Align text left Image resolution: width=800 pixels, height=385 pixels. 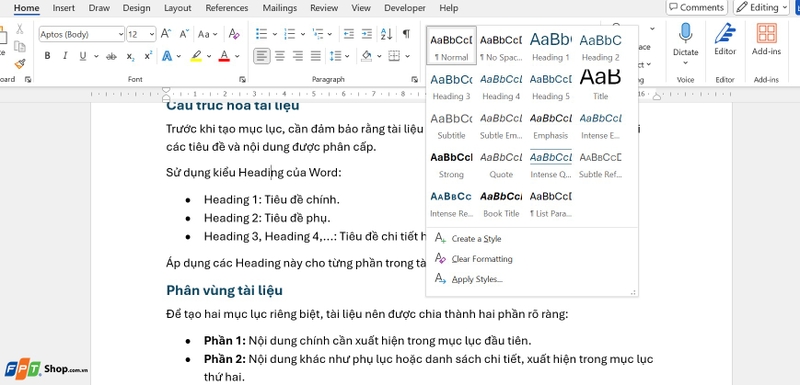tap(262, 56)
